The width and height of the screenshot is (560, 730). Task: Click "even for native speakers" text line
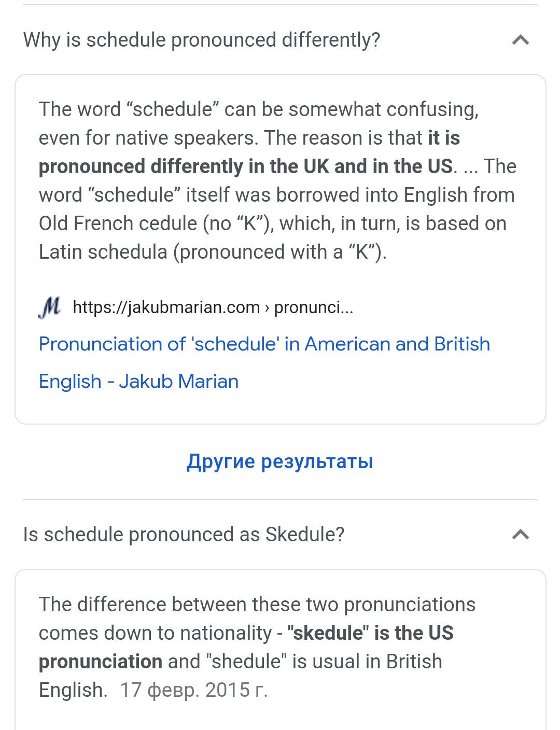pos(148,138)
